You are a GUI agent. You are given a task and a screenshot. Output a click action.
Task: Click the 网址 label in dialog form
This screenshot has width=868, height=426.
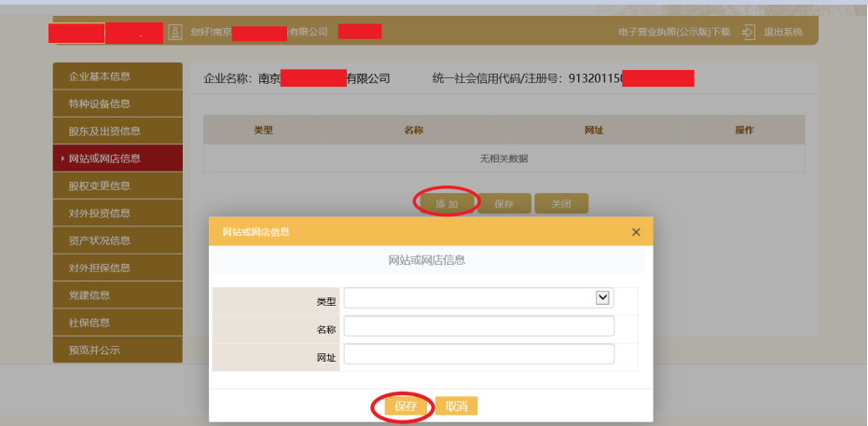coord(326,359)
